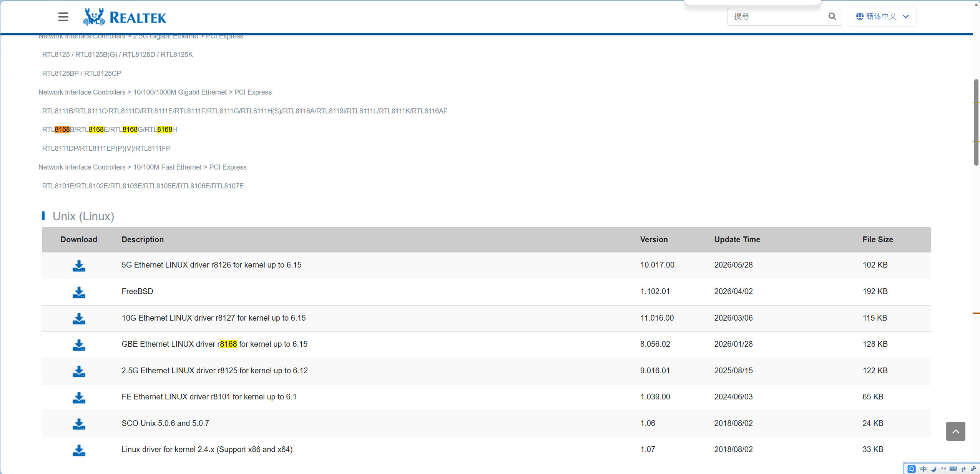
Task: Click the Unix (Linux) section heading
Action: point(83,216)
